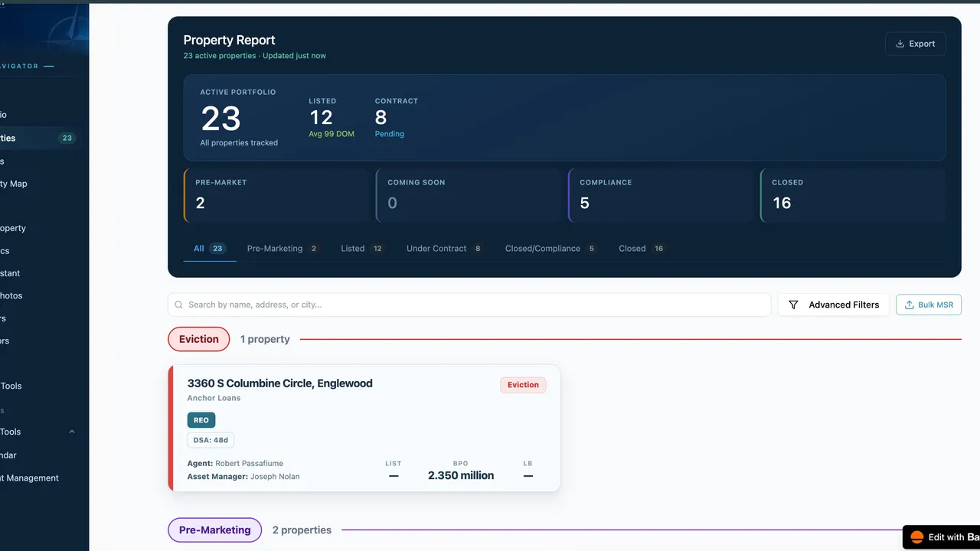
Task: Click "23 active properties · Updated just now"
Action: click(x=254, y=56)
